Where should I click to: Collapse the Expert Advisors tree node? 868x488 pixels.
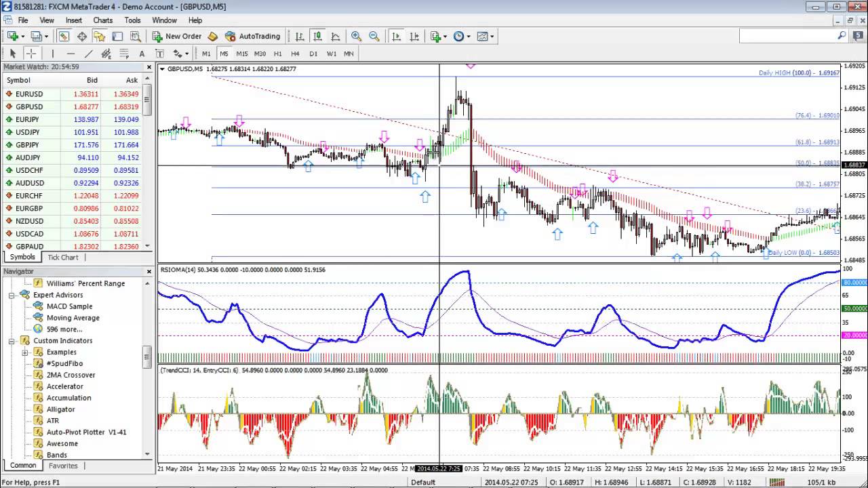point(12,295)
